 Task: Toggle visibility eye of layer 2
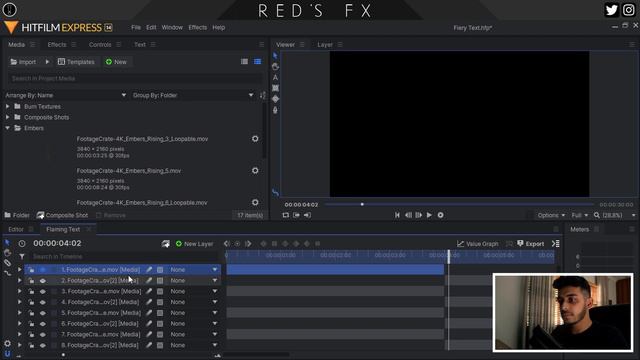click(x=42, y=281)
